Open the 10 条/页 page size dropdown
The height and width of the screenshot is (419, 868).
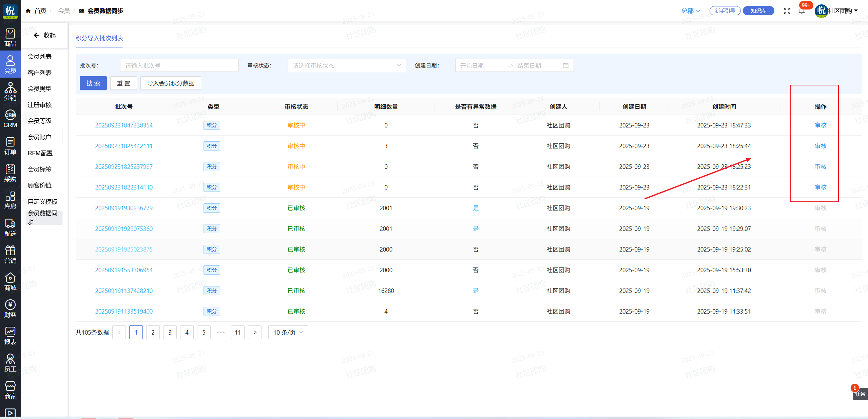[x=288, y=332]
